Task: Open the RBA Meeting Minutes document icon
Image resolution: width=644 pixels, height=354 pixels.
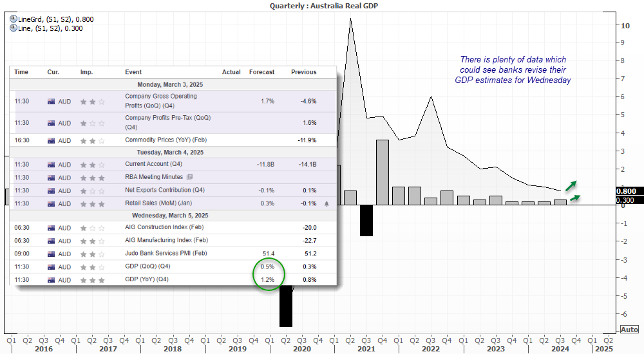Action: coord(189,177)
